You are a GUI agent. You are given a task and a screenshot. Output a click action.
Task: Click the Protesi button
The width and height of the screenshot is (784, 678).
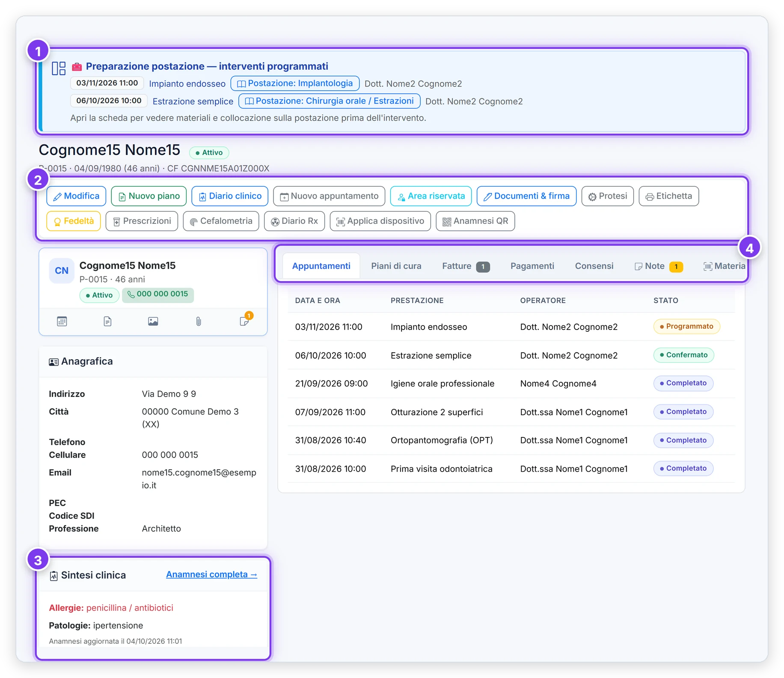608,196
